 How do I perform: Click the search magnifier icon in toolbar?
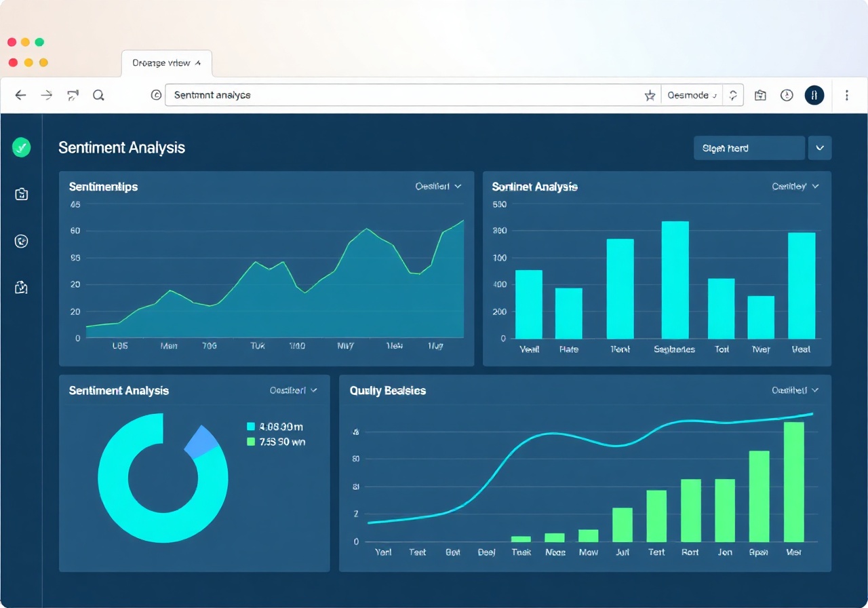(x=98, y=96)
